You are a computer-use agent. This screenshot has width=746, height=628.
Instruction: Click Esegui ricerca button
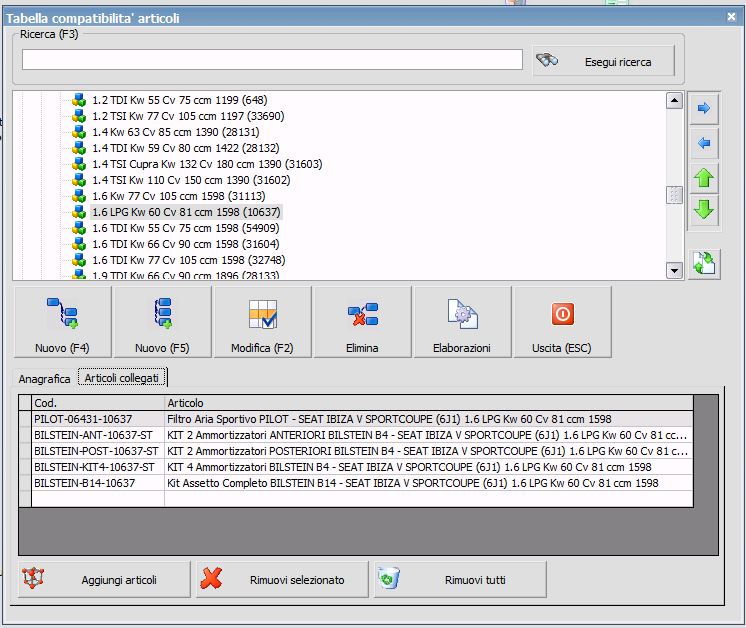tap(603, 61)
